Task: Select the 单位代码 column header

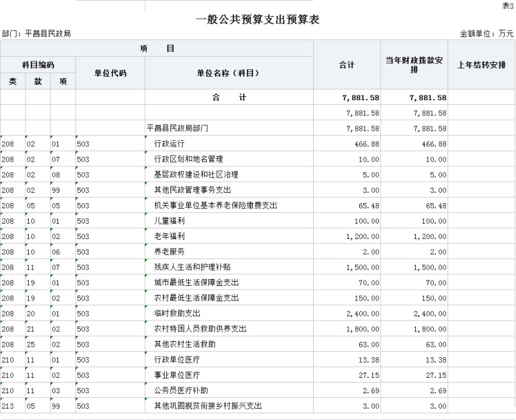Action: (x=110, y=73)
